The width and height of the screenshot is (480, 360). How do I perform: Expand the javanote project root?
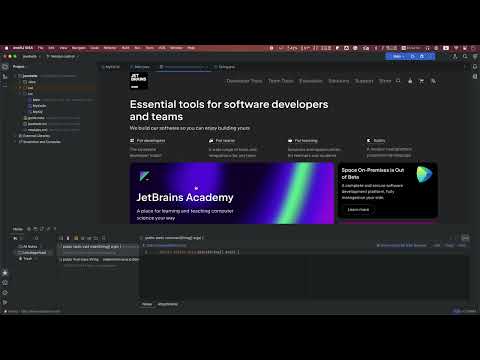[x=16, y=76]
